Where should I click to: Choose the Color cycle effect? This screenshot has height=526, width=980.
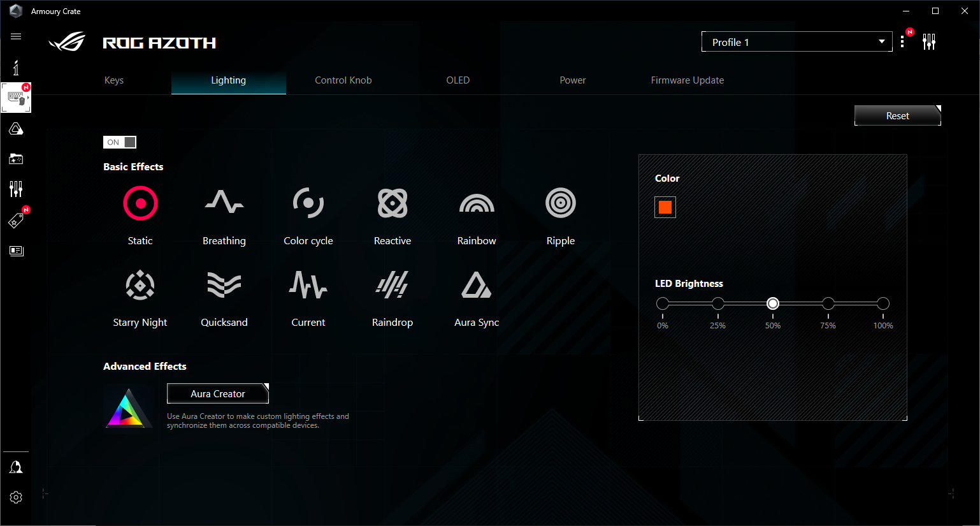(x=308, y=216)
